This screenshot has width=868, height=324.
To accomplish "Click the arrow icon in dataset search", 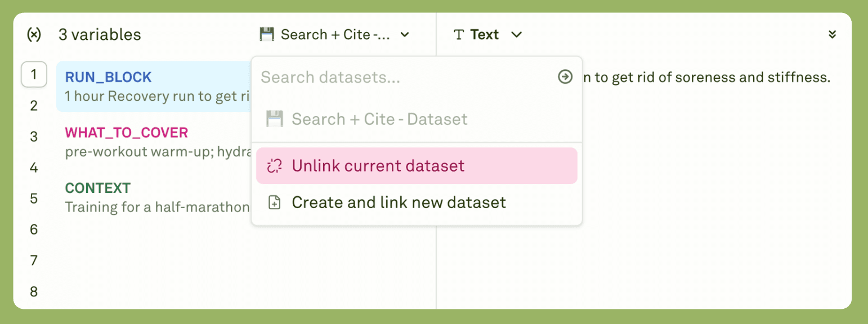I will 565,77.
